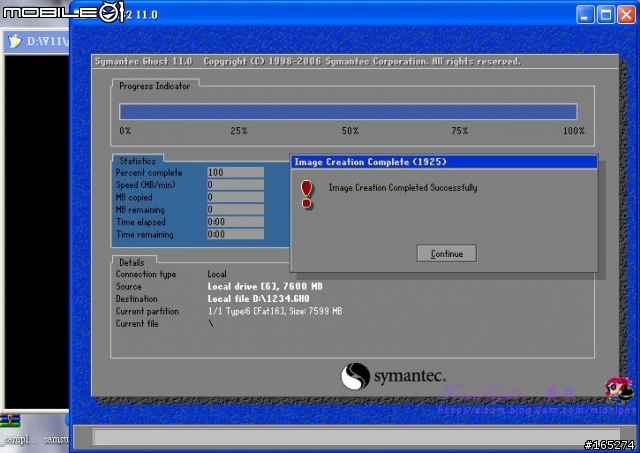Click the 'Details' panel label
This screenshot has width=640, height=453.
click(131, 262)
